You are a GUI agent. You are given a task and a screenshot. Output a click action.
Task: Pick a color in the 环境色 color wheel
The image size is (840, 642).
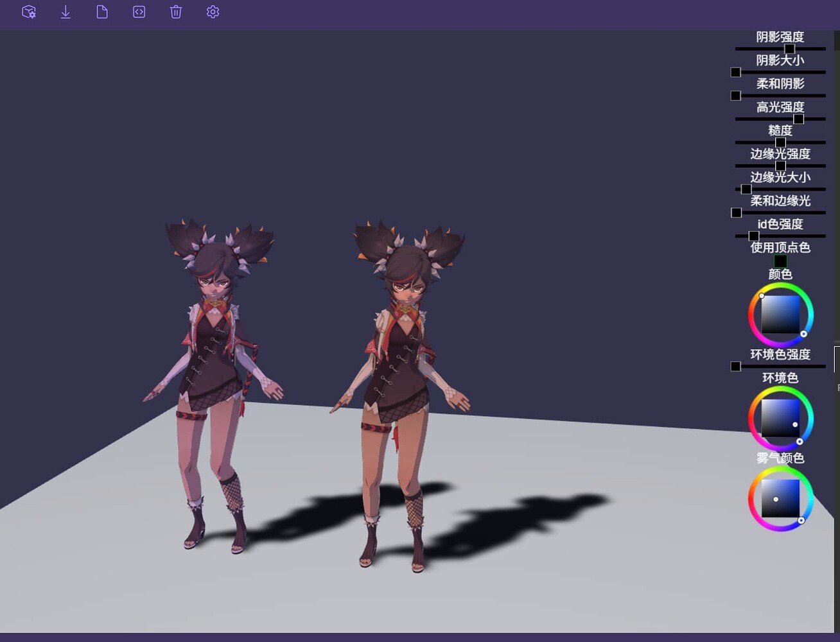coord(780,419)
